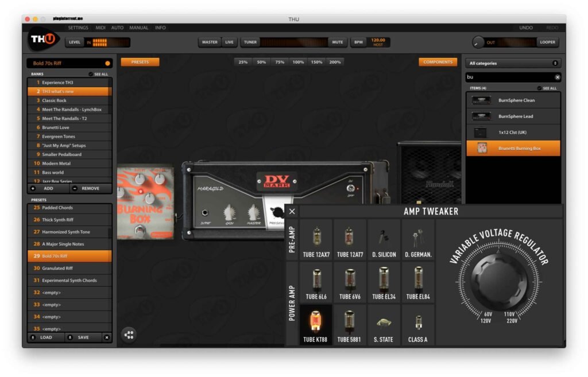Select the Tube 6V6 power amp tube
This screenshot has width=588, height=377.
coord(350,283)
